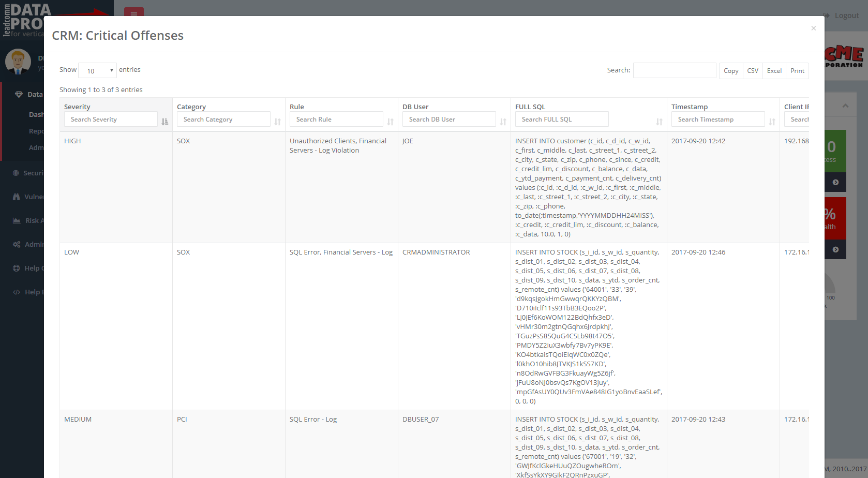The height and width of the screenshot is (478, 868).
Task: Sort by DB User column icon
Action: [x=503, y=122]
